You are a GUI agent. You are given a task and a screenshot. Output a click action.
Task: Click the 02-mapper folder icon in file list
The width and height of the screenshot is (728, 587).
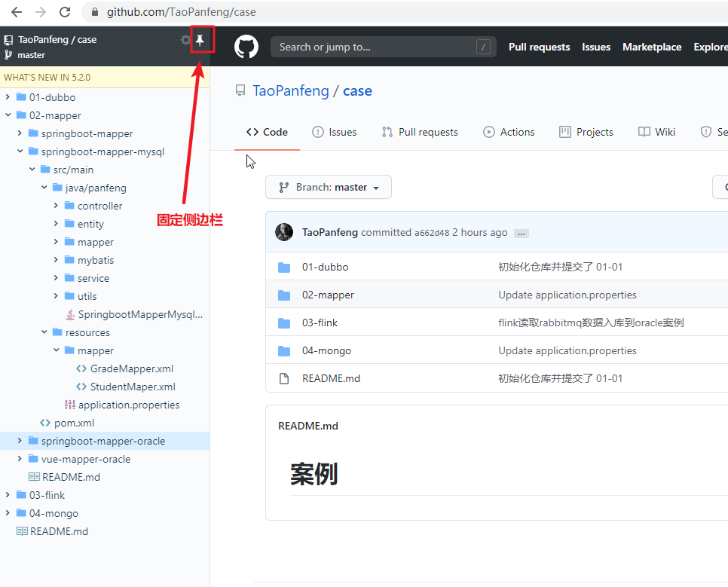click(284, 295)
